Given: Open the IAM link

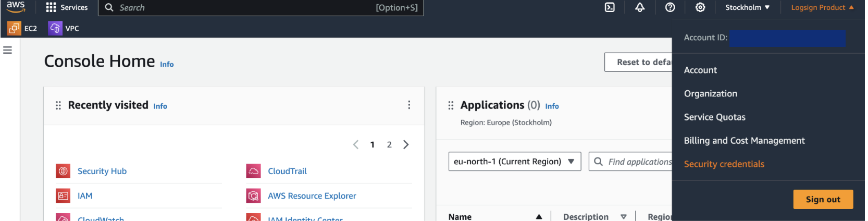Looking at the screenshot, I should coord(85,196).
